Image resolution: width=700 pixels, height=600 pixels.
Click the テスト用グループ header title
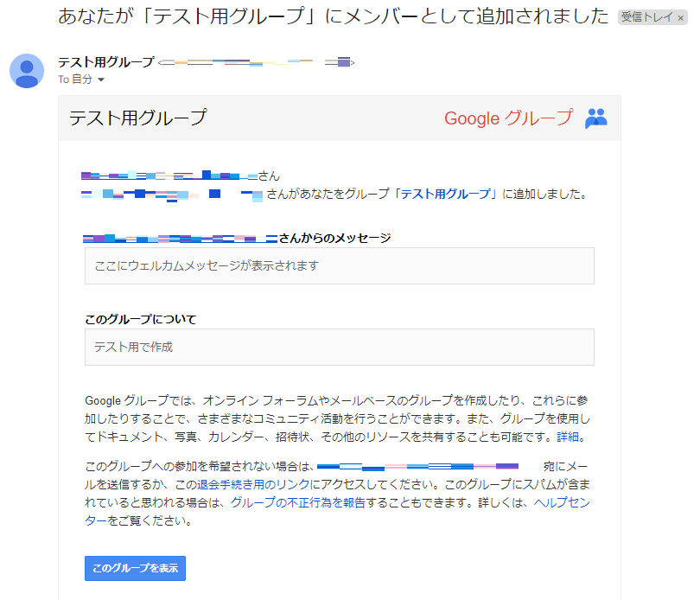pos(137,118)
